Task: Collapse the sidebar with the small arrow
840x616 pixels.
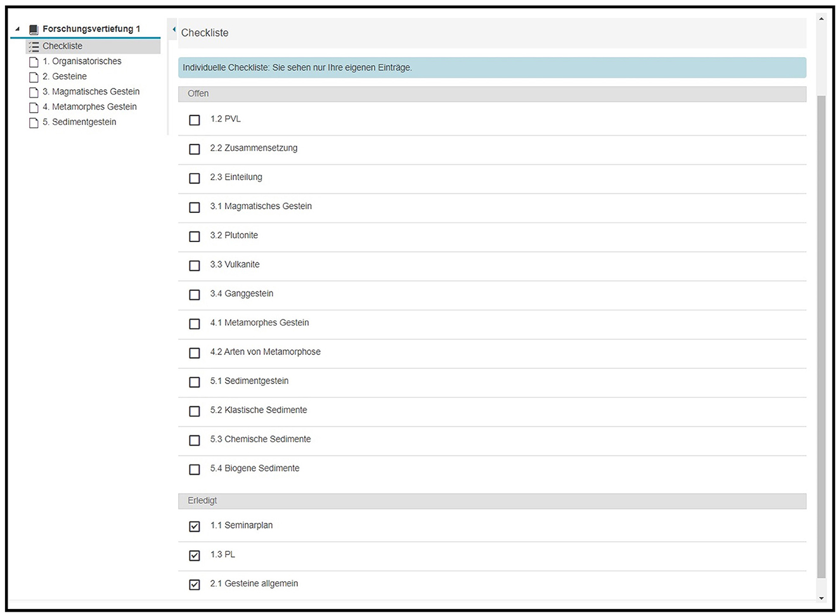Action: click(174, 29)
